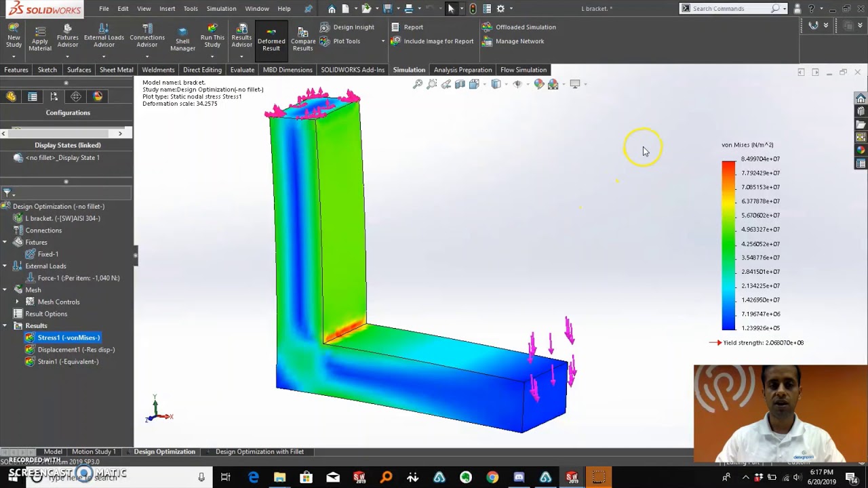This screenshot has height=488, width=868.
Task: Open the FeatureManager design tree tab
Action: coord(11,97)
